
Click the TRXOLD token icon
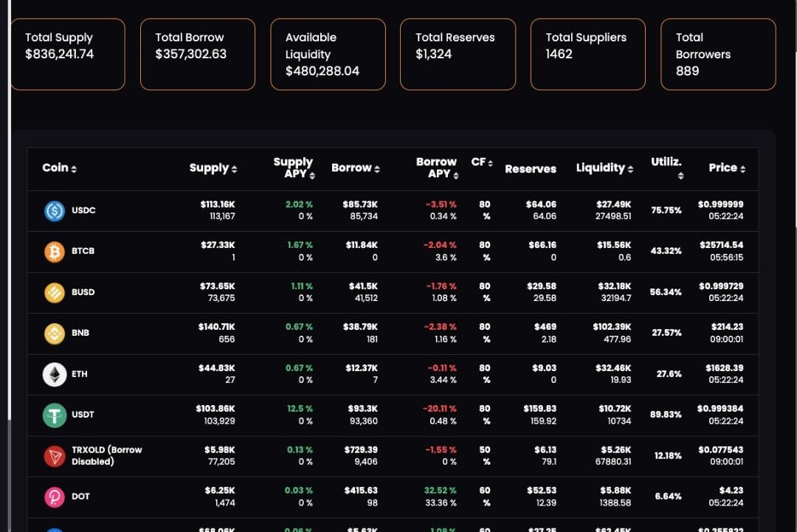(53, 455)
